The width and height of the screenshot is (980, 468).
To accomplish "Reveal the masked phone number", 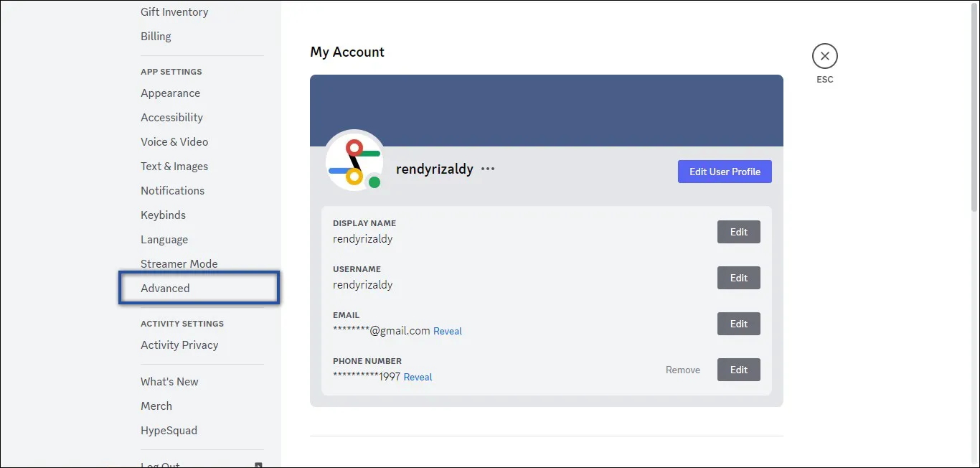I will point(418,377).
